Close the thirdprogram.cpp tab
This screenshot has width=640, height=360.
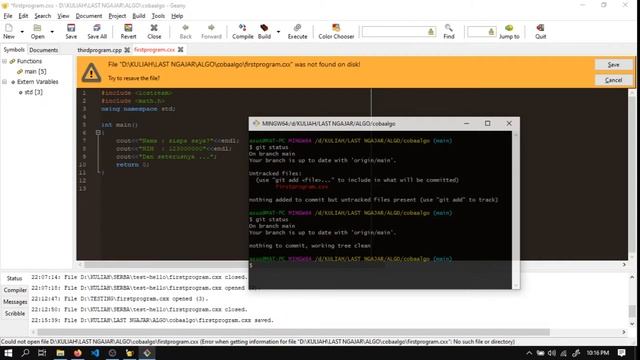127,50
